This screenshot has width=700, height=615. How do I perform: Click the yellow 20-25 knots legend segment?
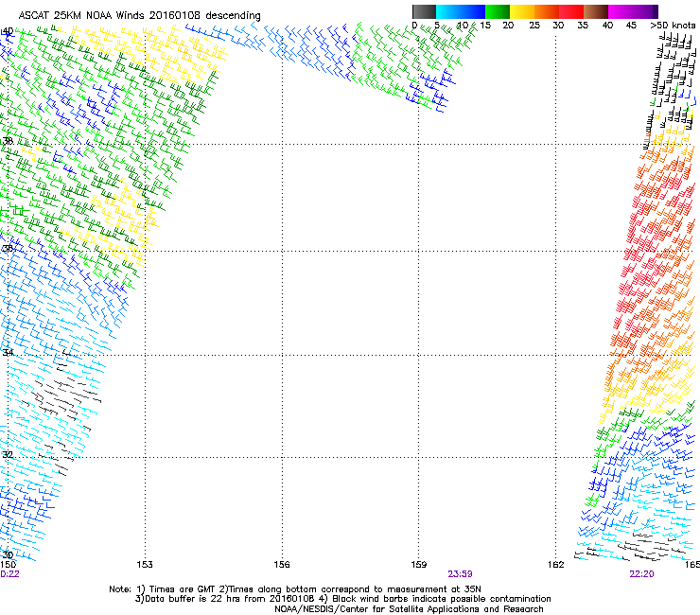coord(522,11)
